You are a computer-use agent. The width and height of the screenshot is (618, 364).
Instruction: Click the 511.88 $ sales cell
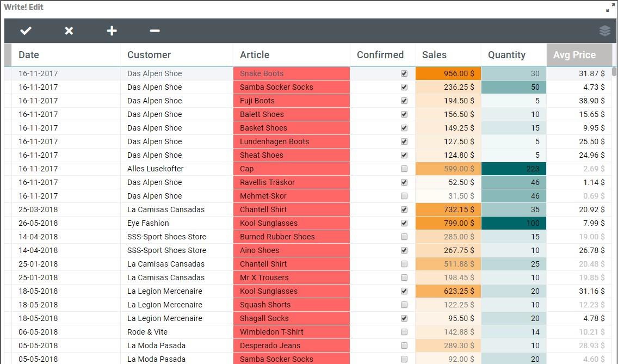[448, 264]
